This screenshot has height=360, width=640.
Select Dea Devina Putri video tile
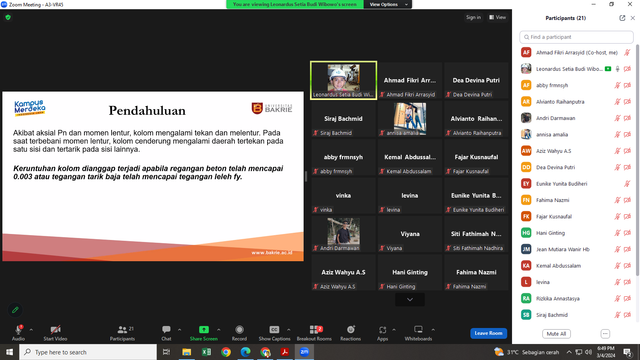(x=476, y=80)
